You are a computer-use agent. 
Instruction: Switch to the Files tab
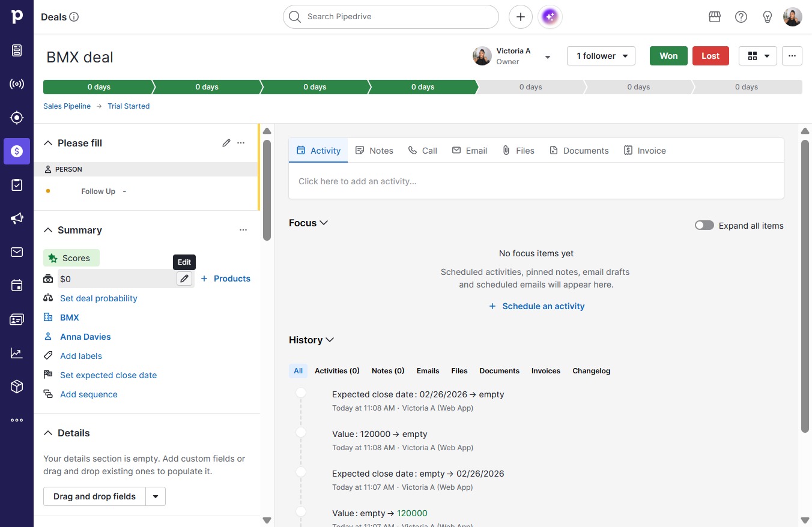(x=518, y=151)
